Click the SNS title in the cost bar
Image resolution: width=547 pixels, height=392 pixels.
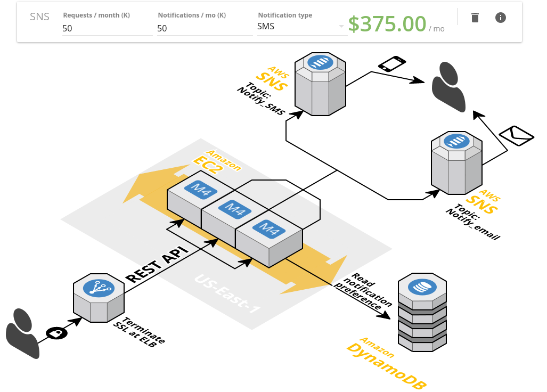pyautogui.click(x=39, y=17)
